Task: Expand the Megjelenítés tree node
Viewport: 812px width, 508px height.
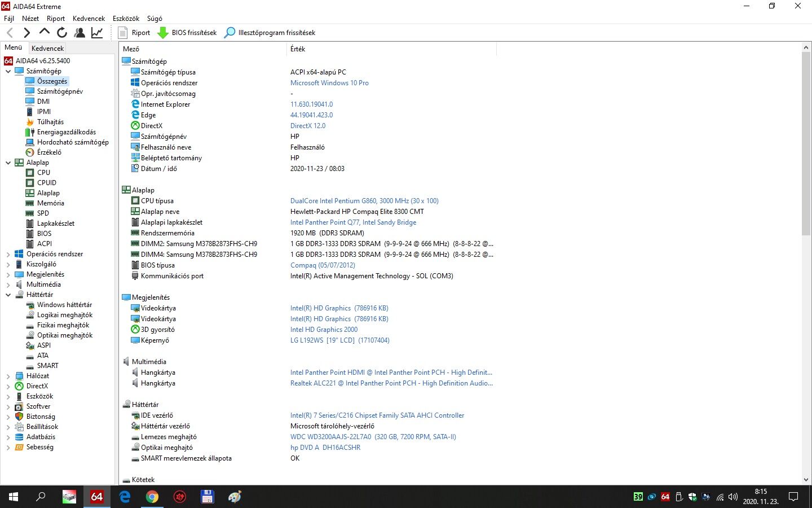Action: click(8, 274)
